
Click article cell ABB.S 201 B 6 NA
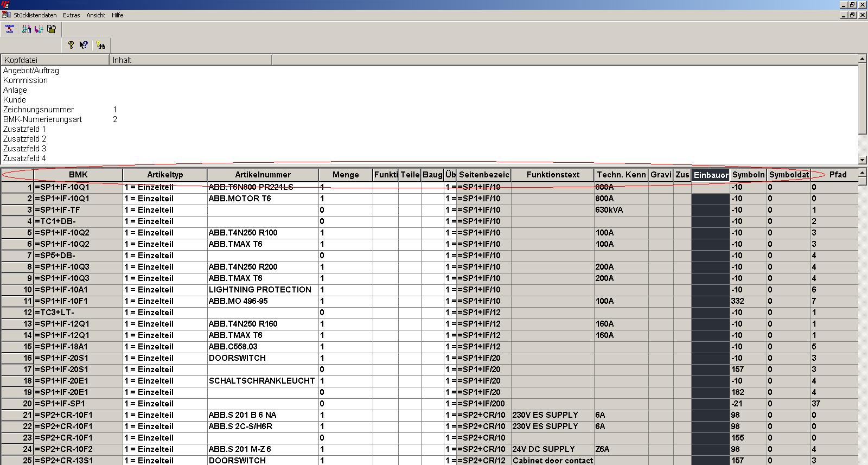(x=263, y=415)
